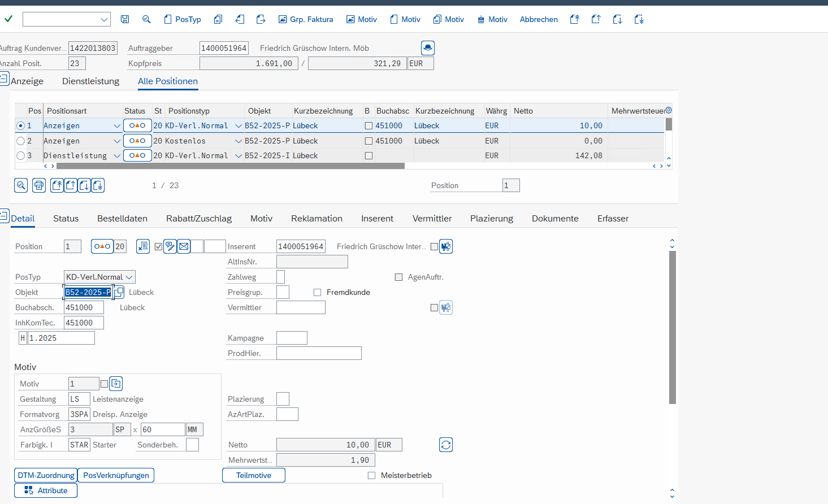Screen dimensions: 828x504
Task: Click the Save diskette icon
Action: [125, 19]
